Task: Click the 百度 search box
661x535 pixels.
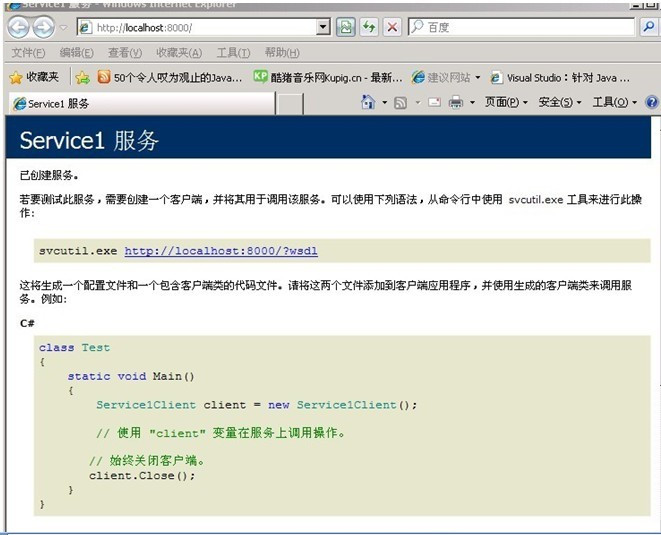Action: click(x=521, y=28)
